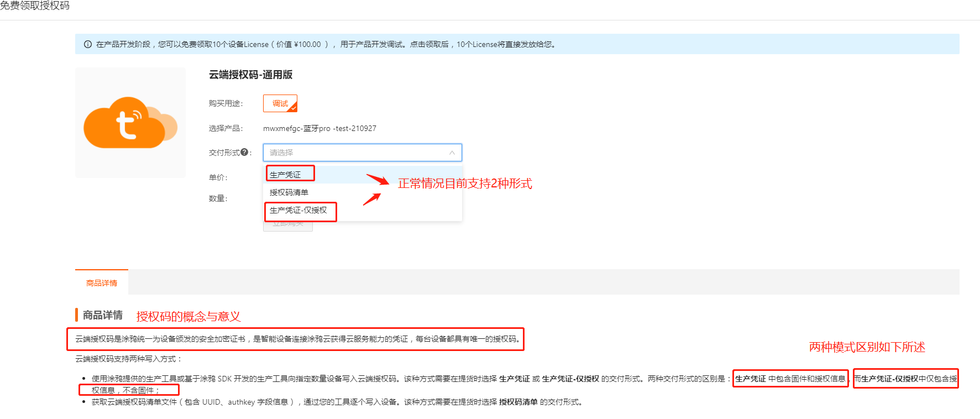
Task: Click the 选择产品 label
Action: tap(226, 128)
